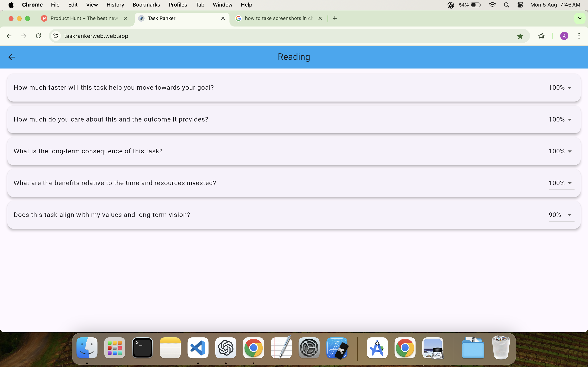Viewport: 588px width, 367px height.
Task: Open the tab search chevron in Chrome
Action: click(580, 18)
